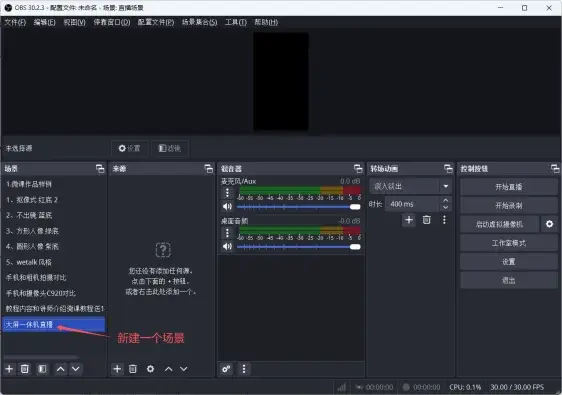Mute the 麦克风/Aux speaker icon
The height and width of the screenshot is (395, 562).
click(x=227, y=207)
